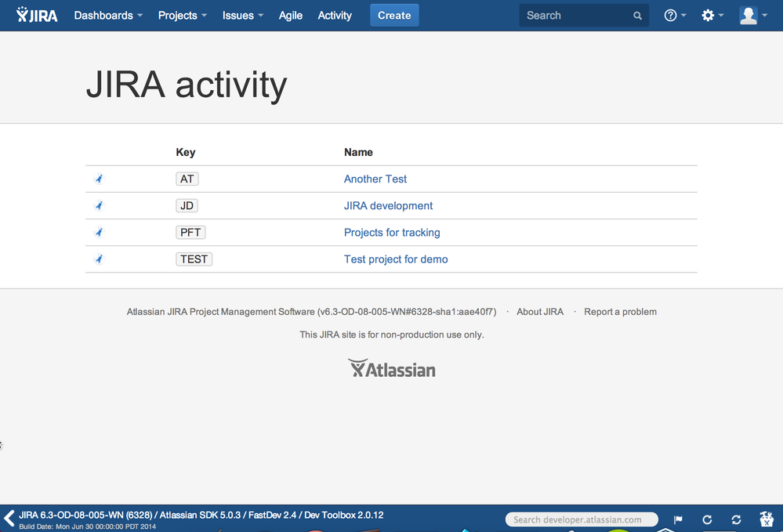Open the help question-mark menu
Viewport: 783px width, 532px height.
click(675, 16)
